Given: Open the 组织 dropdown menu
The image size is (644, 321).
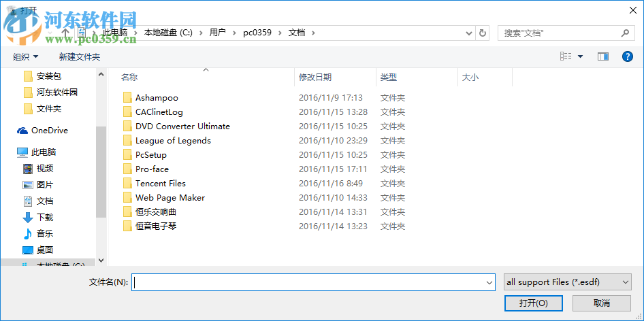Looking at the screenshot, I should pyautogui.click(x=25, y=56).
